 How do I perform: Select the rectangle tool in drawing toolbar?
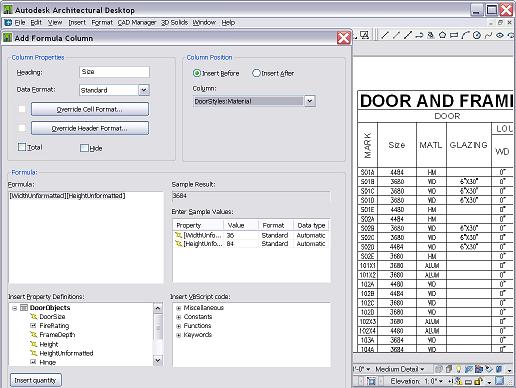[x=454, y=35]
